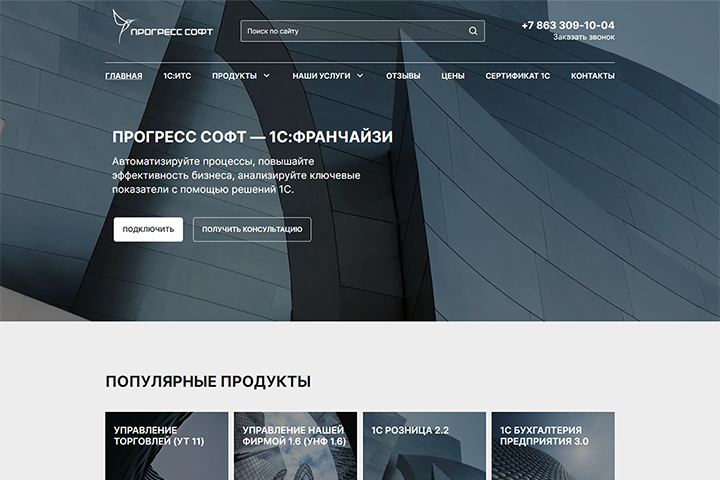The image size is (720, 480).
Task: Focus the Поиск по сайту search field
Action: (362, 31)
